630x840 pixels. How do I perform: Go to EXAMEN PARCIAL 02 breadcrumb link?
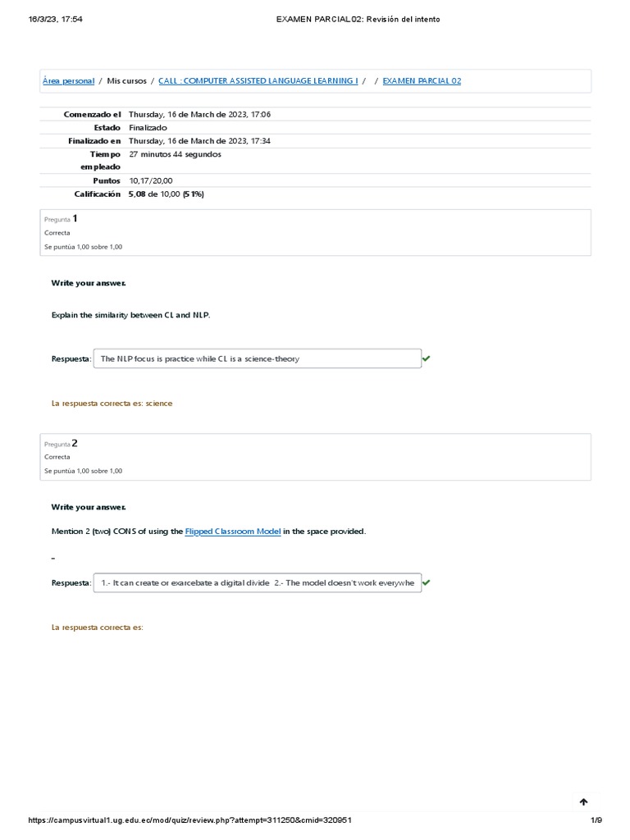[x=422, y=81]
